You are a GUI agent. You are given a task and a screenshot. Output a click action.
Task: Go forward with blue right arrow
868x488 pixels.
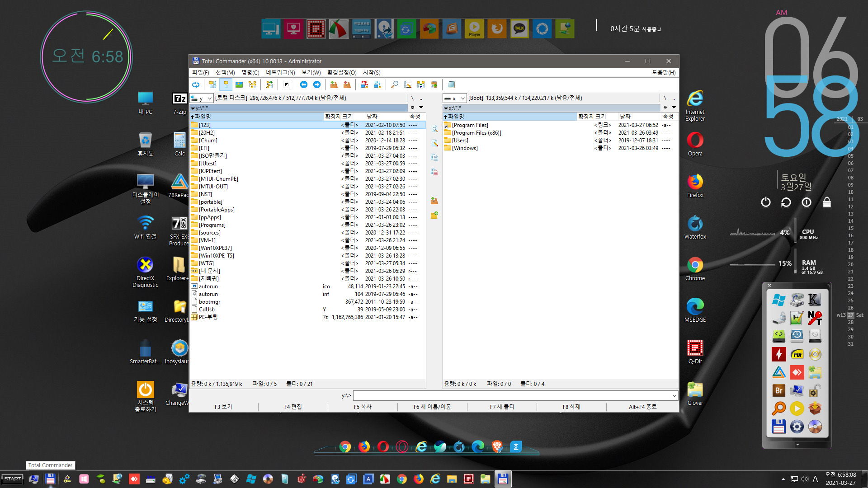317,84
